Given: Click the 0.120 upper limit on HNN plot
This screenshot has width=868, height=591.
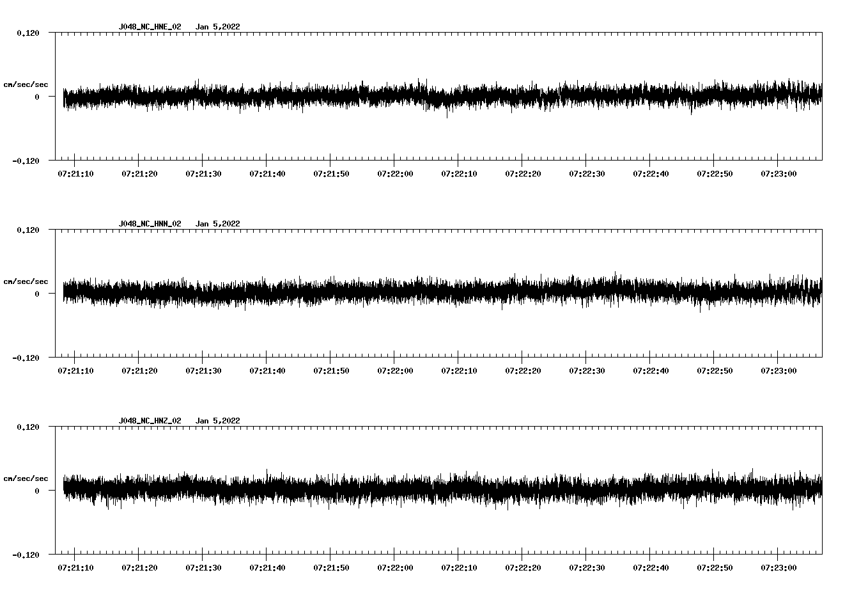Looking at the screenshot, I should point(27,230).
